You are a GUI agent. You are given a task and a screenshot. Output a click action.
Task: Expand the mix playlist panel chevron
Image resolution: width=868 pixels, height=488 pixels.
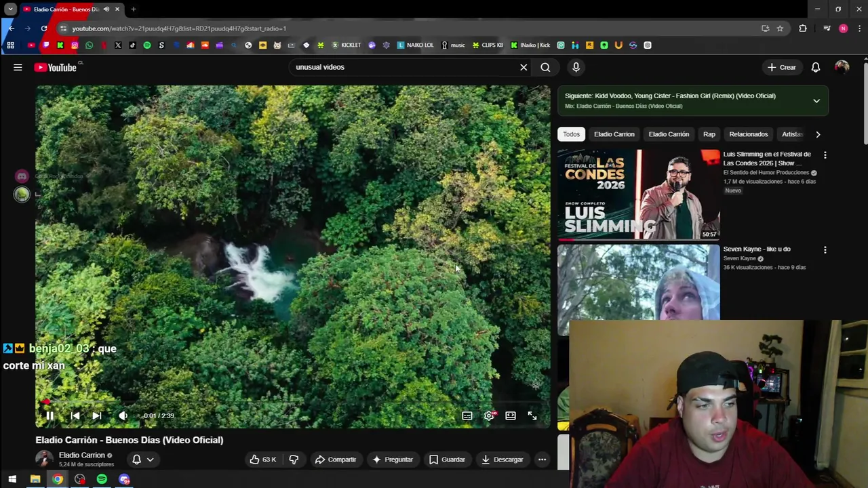(816, 101)
